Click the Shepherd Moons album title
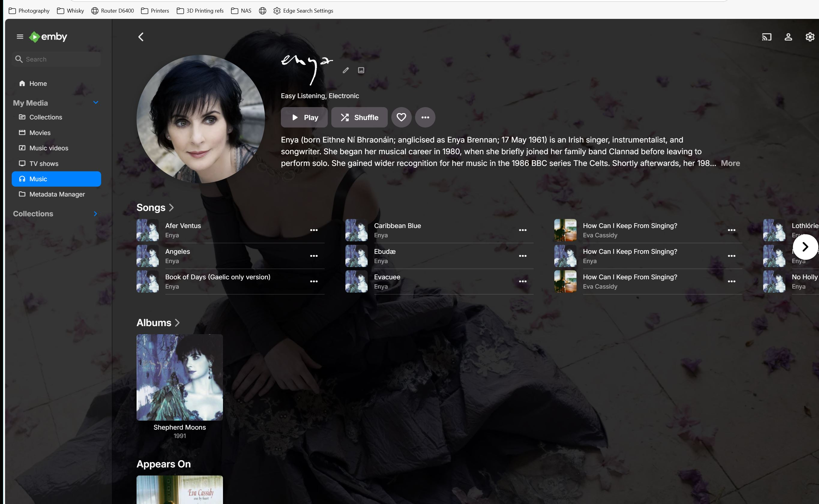Image resolution: width=819 pixels, height=504 pixels. coord(180,427)
